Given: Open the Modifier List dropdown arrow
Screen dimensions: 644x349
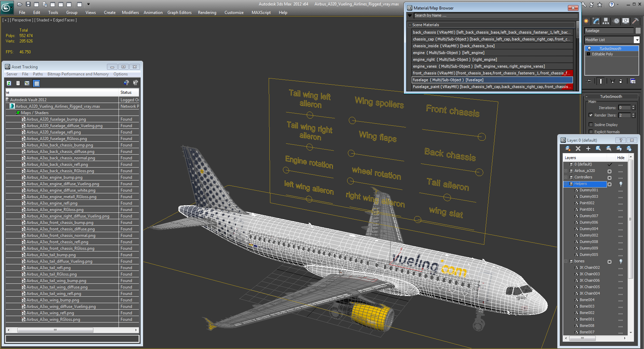Looking at the screenshot, I should coord(637,40).
